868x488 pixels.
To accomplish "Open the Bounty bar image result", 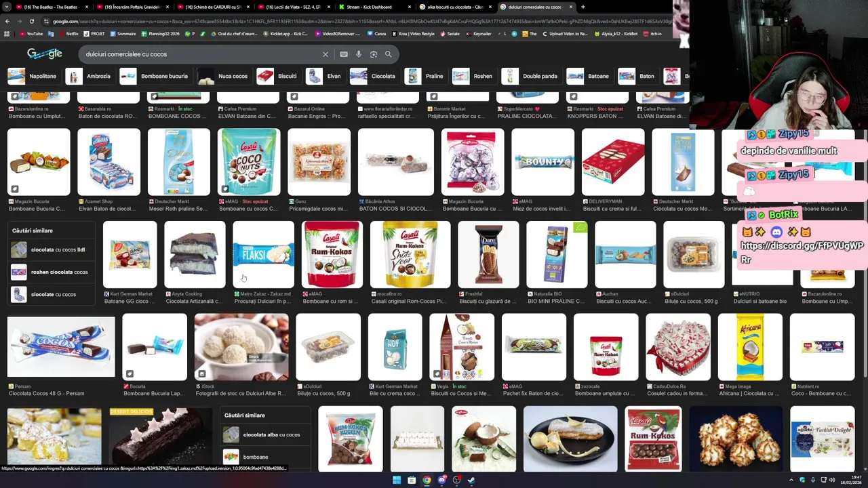I will (x=542, y=162).
